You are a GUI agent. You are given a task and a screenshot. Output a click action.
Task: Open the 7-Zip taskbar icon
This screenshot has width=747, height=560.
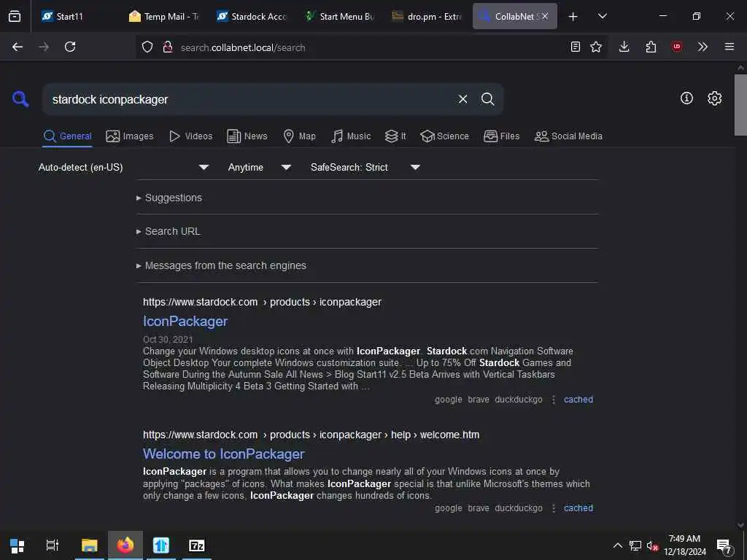pos(197,545)
